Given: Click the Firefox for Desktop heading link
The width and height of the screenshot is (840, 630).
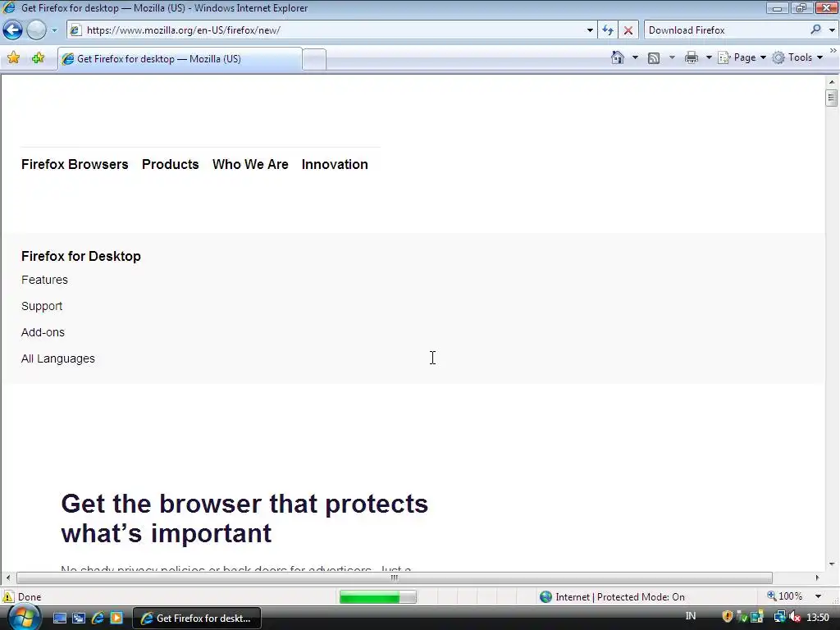Looking at the screenshot, I should coord(81,256).
